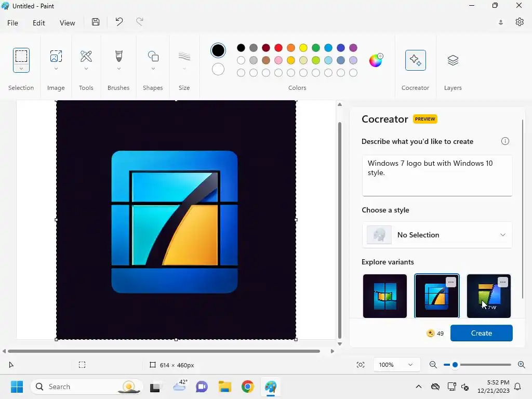Click the zoom in magnifier
532x399 pixels.
click(x=522, y=365)
